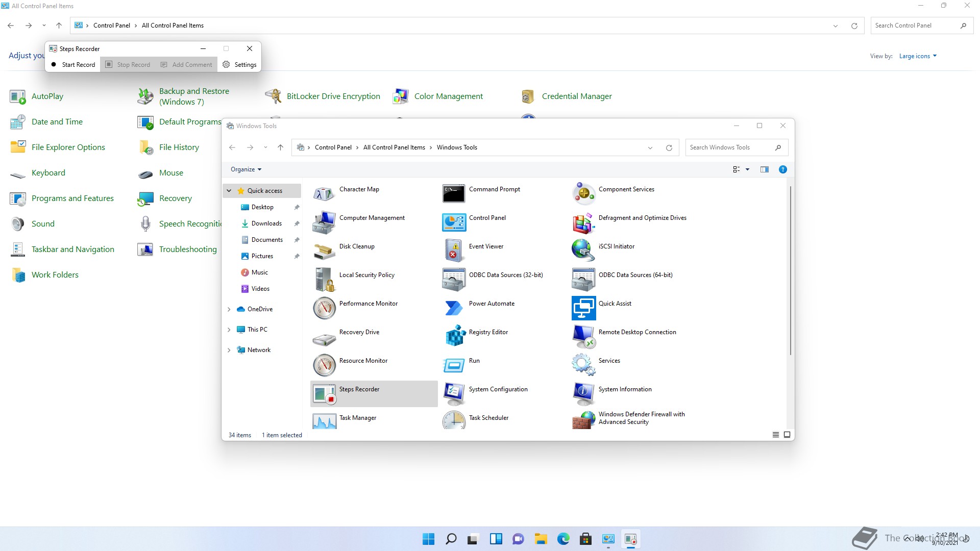Expand the This PC tree node
Viewport: 980px width, 551px height.
point(229,330)
